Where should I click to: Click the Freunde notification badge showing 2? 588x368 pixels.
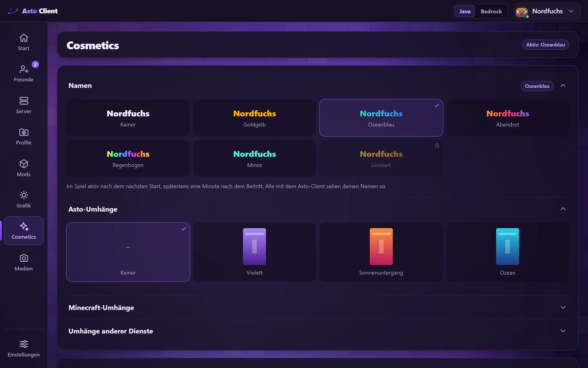click(x=35, y=64)
